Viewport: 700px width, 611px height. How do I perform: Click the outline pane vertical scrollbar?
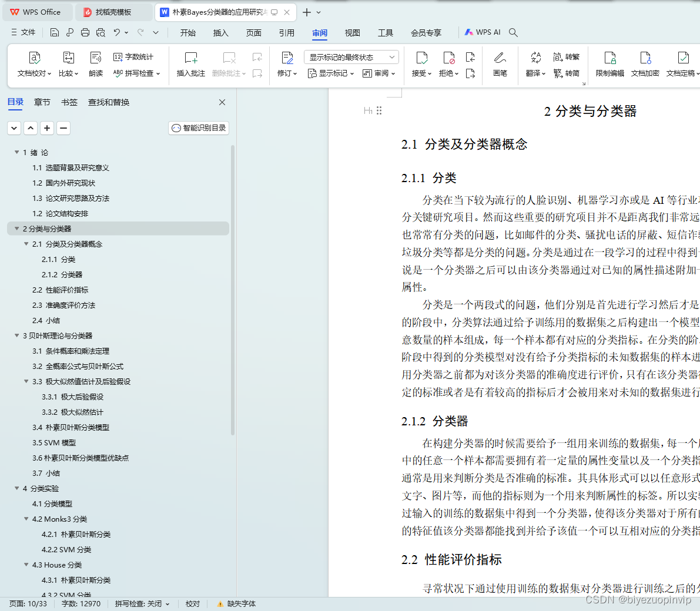click(233, 290)
